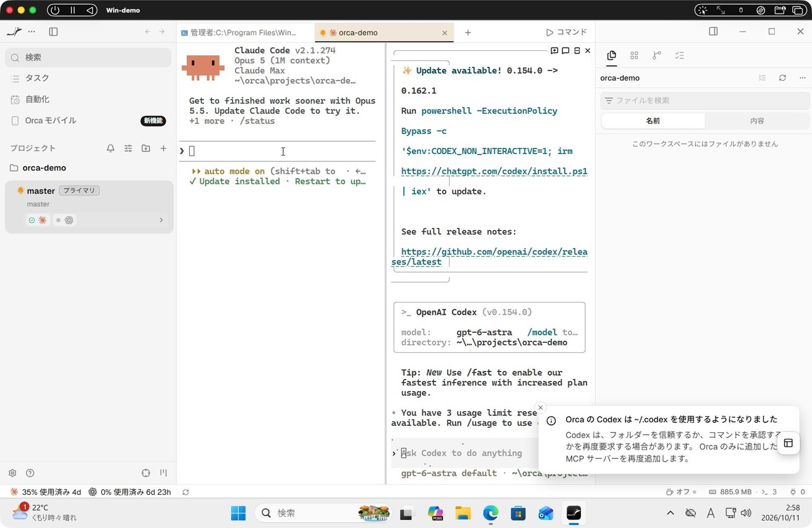Click the Claude agent chip under master
The height and width of the screenshot is (528, 812).
coord(38,220)
